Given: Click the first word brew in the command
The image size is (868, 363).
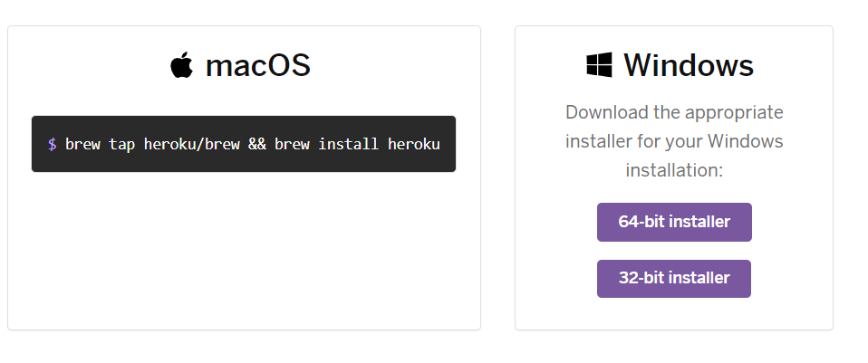Looking at the screenshot, I should tap(82, 145).
